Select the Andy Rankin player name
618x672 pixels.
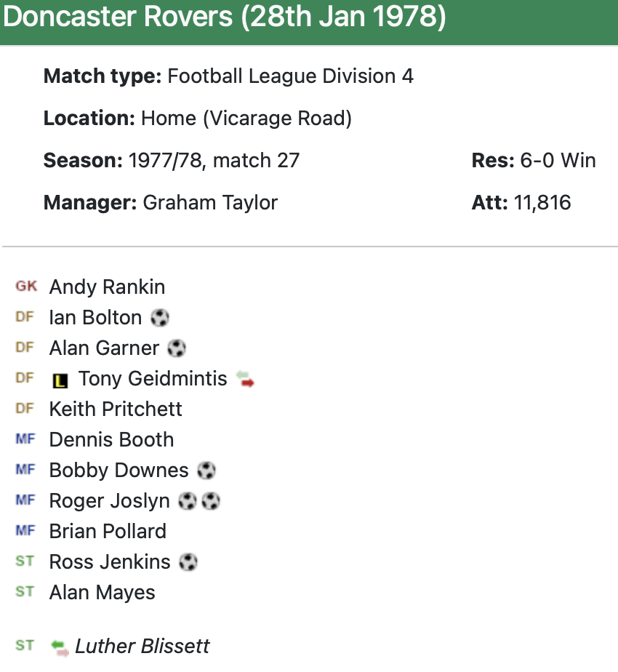(x=107, y=287)
